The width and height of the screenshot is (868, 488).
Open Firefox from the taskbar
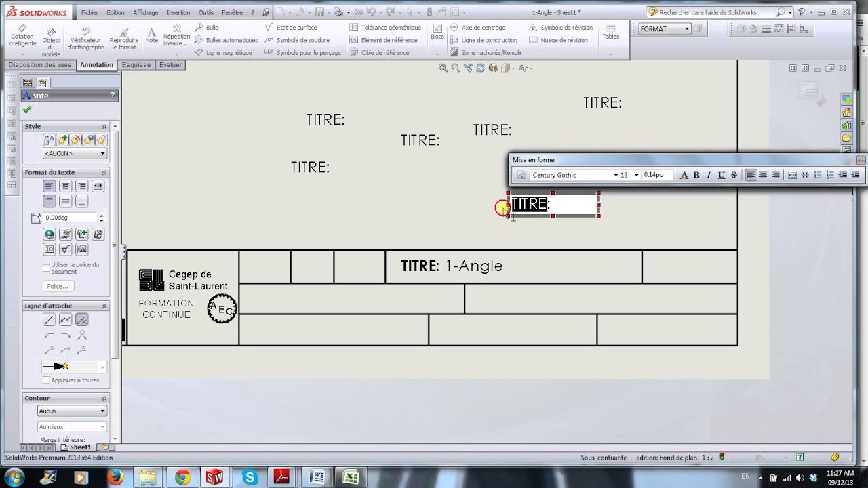coord(115,477)
